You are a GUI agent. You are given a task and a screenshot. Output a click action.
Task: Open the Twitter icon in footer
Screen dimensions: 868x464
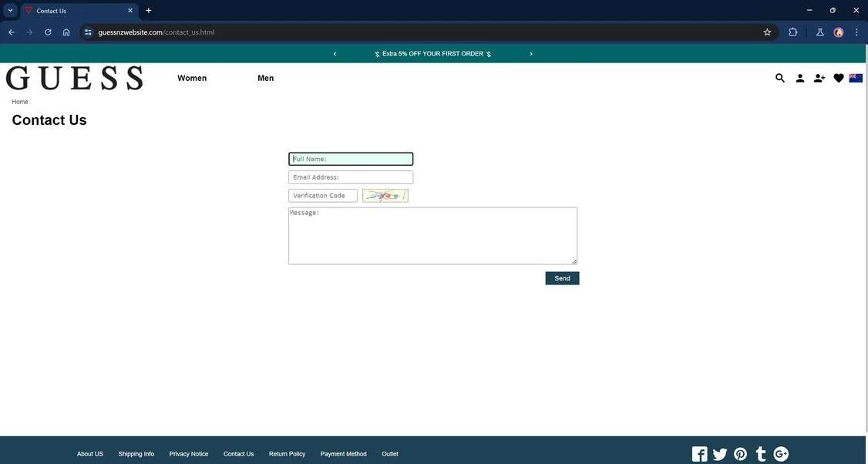pyautogui.click(x=720, y=454)
